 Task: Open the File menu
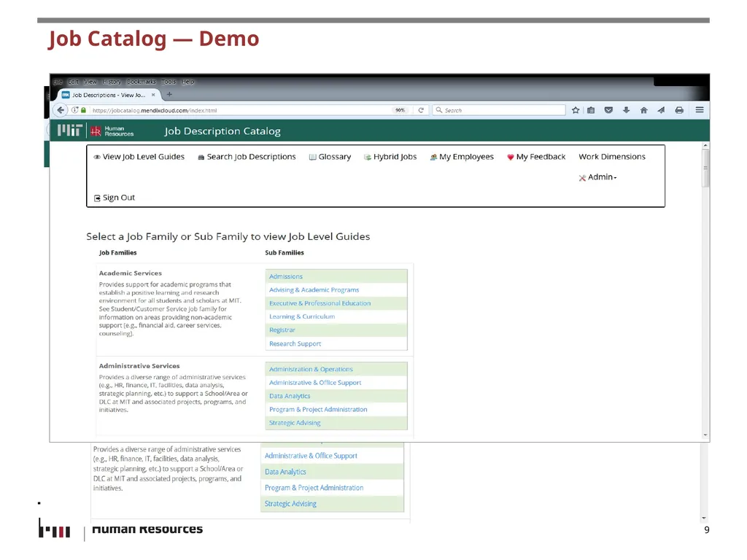58,82
